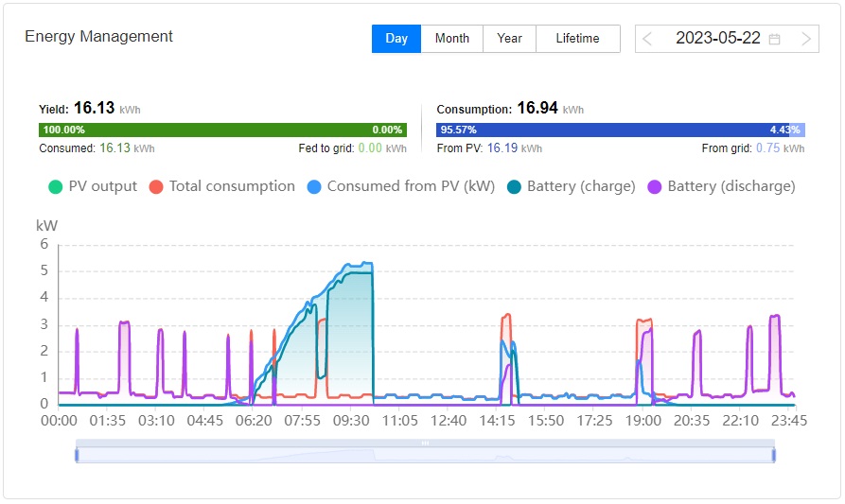The image size is (845, 504).
Task: Open the Lifetime view tab
Action: pyautogui.click(x=577, y=39)
